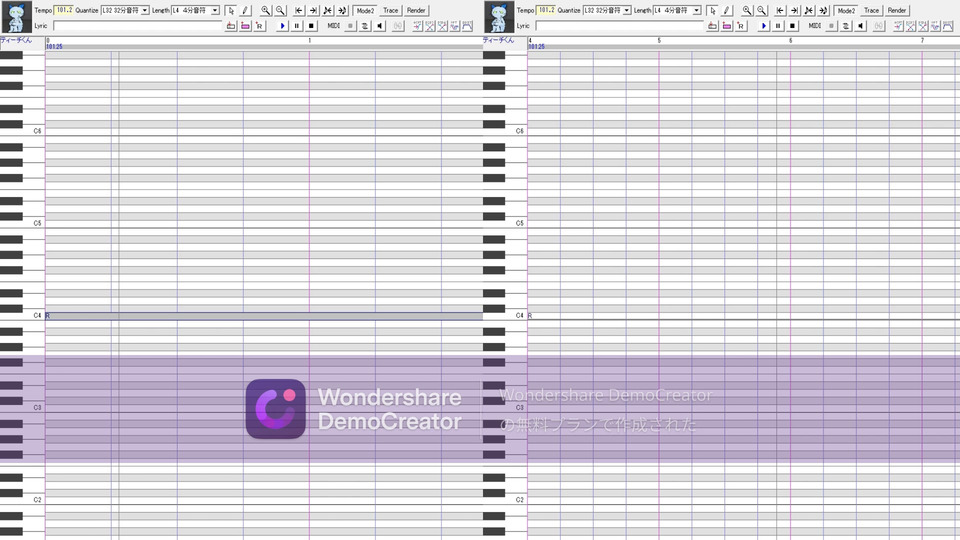Toggle the loop icon in right window toolbar
960x540 pixels.
point(846,26)
